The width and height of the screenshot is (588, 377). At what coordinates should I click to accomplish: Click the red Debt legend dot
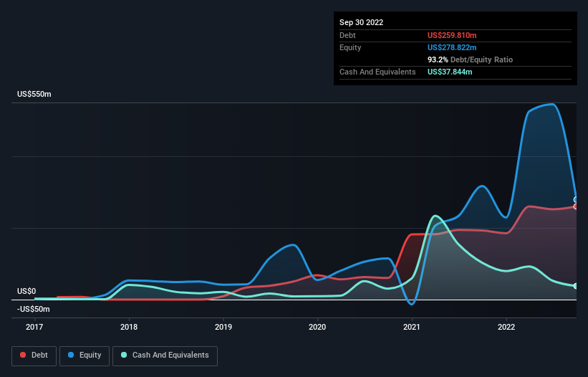(23, 355)
